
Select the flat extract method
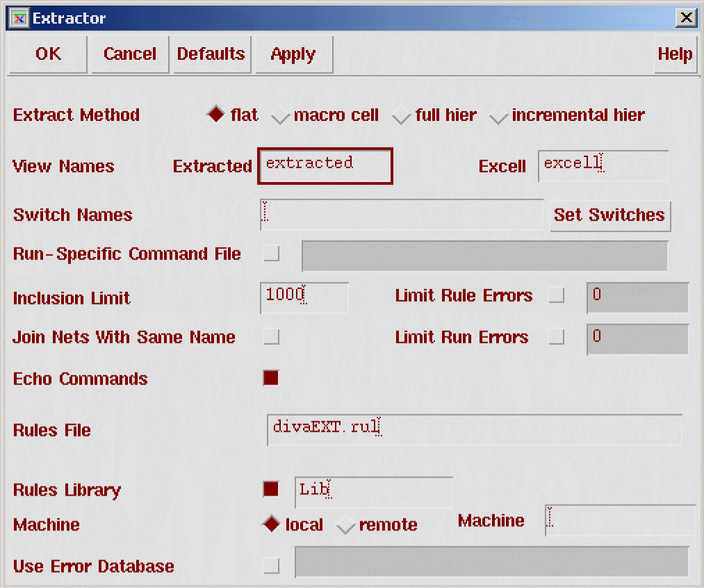coord(216,114)
